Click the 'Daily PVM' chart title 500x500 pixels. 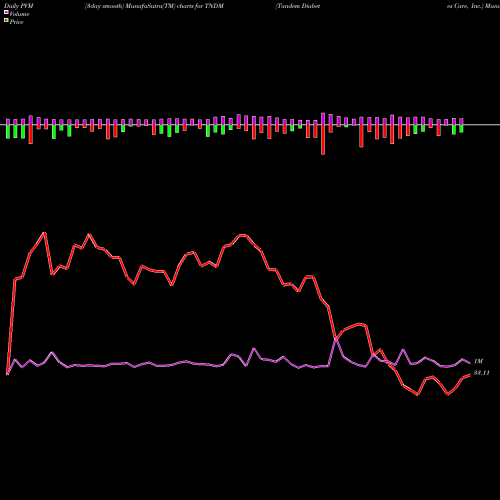(19, 6)
